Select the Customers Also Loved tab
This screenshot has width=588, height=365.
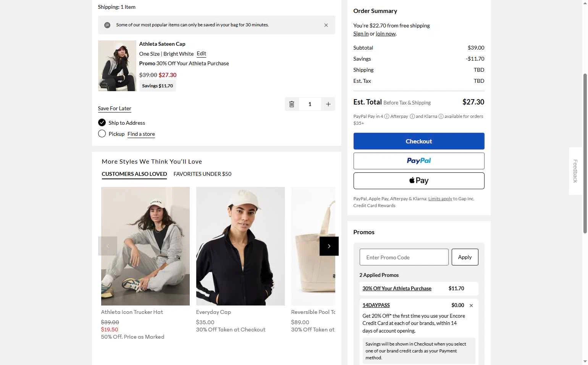pyautogui.click(x=134, y=174)
